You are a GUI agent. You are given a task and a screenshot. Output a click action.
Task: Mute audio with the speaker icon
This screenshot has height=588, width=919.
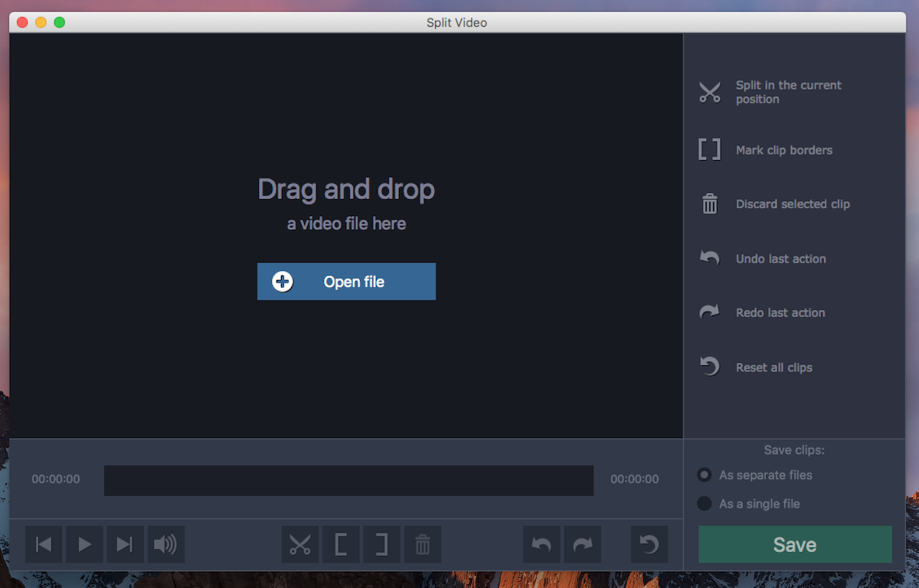(165, 544)
